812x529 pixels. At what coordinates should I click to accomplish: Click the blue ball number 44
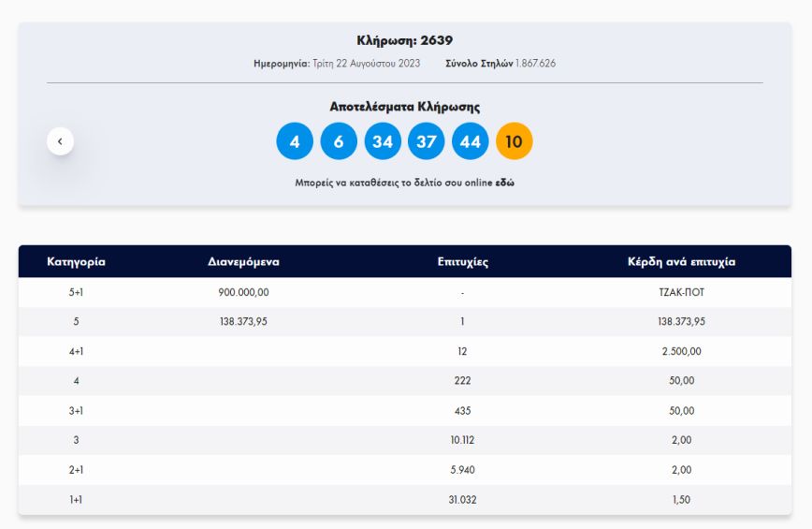(x=471, y=142)
